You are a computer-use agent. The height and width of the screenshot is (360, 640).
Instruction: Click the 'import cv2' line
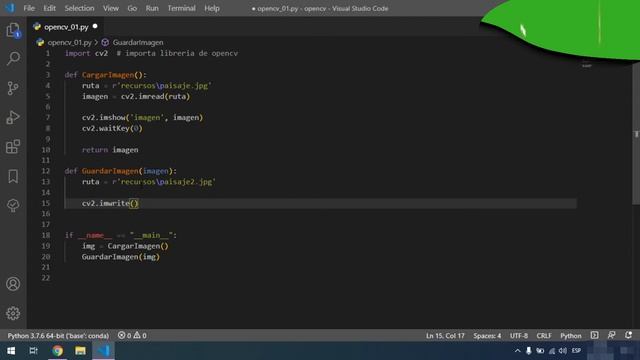[86, 53]
